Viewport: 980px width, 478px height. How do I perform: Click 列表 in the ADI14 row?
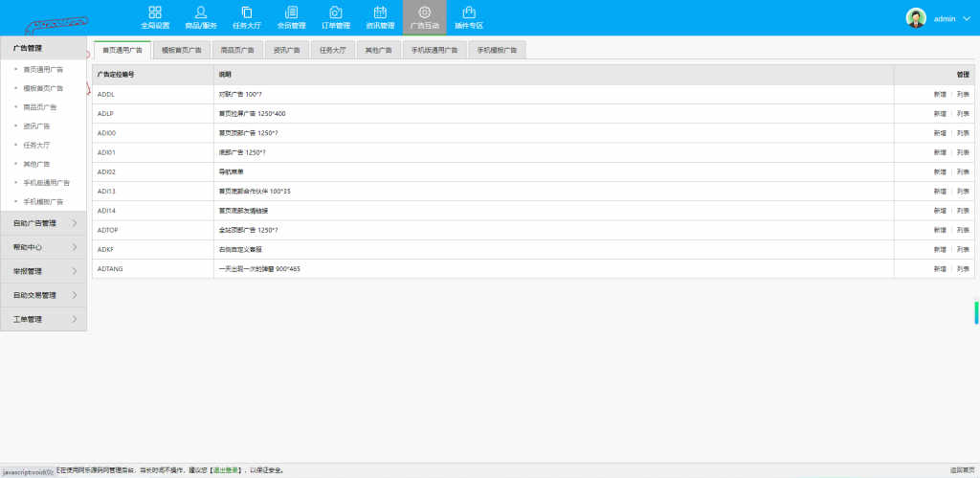pyautogui.click(x=963, y=210)
